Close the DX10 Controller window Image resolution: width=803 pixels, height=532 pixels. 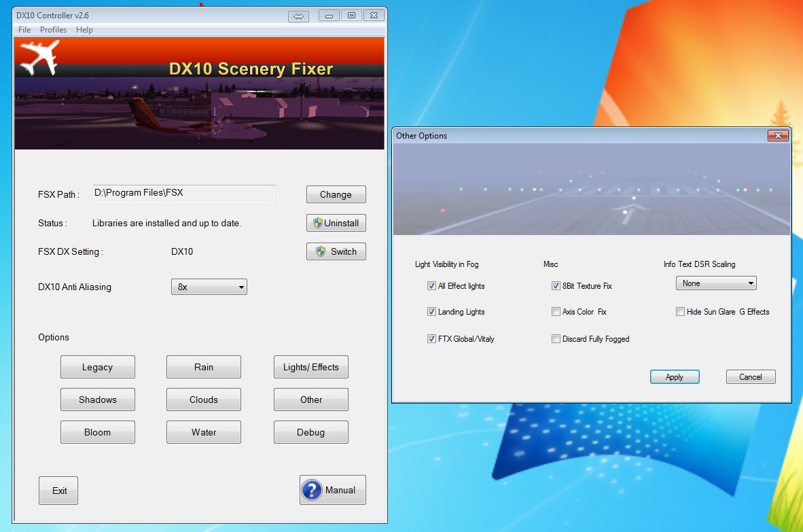(374, 16)
